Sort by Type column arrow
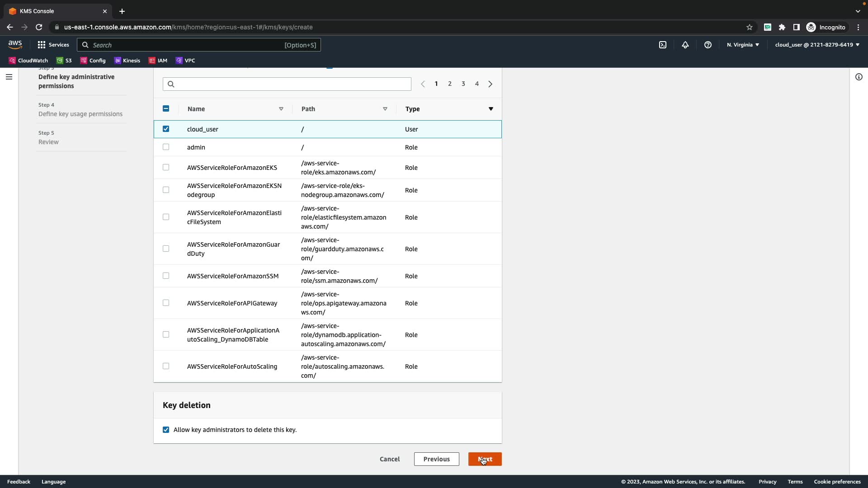 point(491,109)
